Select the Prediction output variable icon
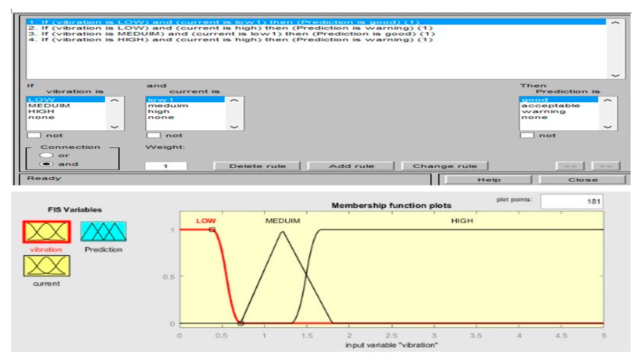 (103, 231)
